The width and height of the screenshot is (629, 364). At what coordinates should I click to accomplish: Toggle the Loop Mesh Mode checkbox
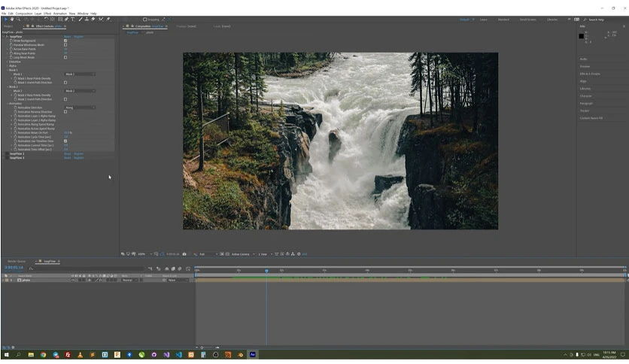point(65,57)
